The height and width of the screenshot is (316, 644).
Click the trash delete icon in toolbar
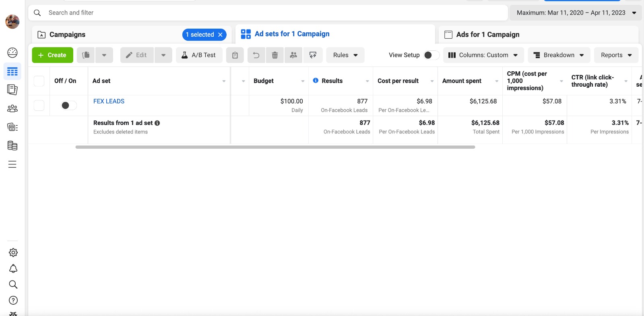click(275, 55)
